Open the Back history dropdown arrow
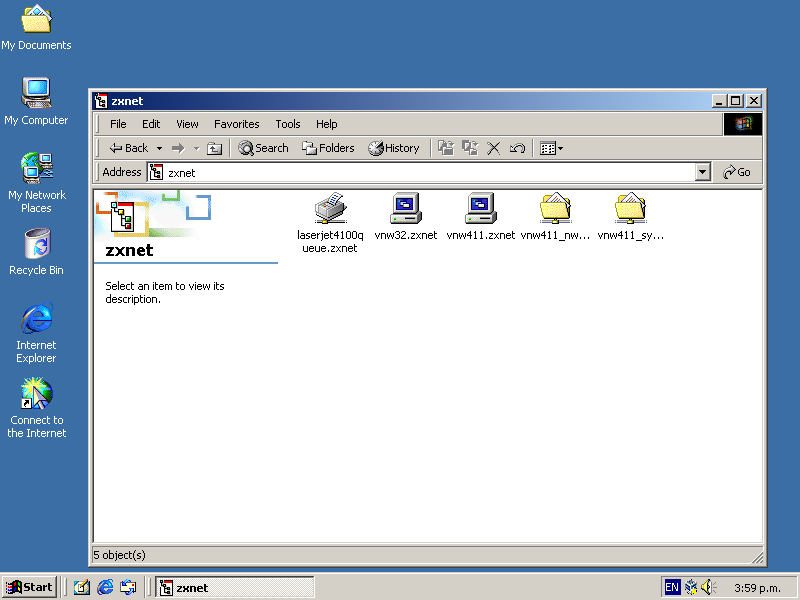Viewport: 800px width, 600px height. coord(159,148)
